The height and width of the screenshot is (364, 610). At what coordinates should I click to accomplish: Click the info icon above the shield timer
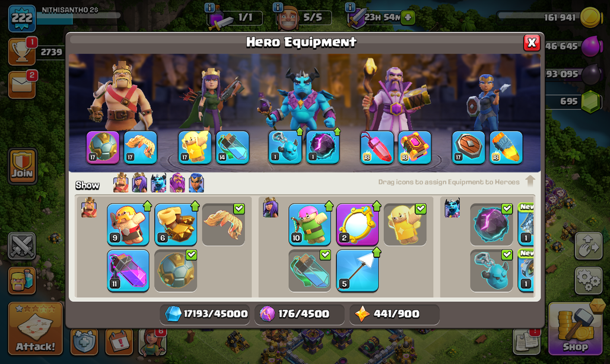coord(350,7)
